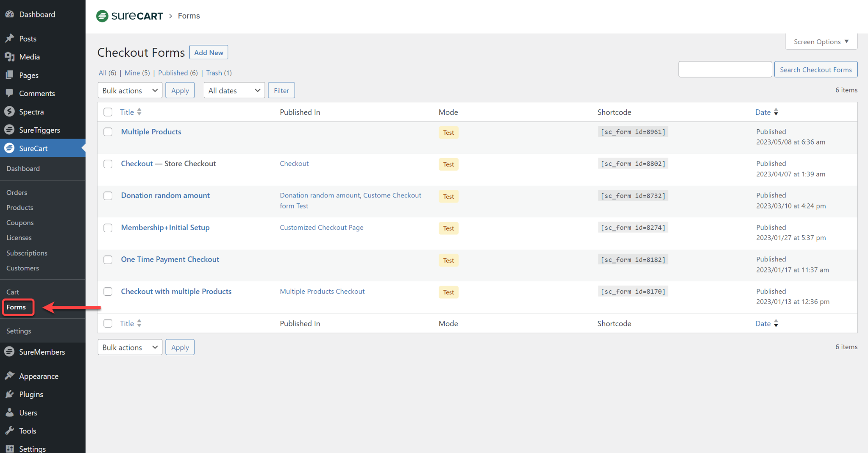Open Orders in SureCart submenu
Screen dimensions: 868x453
17,192
